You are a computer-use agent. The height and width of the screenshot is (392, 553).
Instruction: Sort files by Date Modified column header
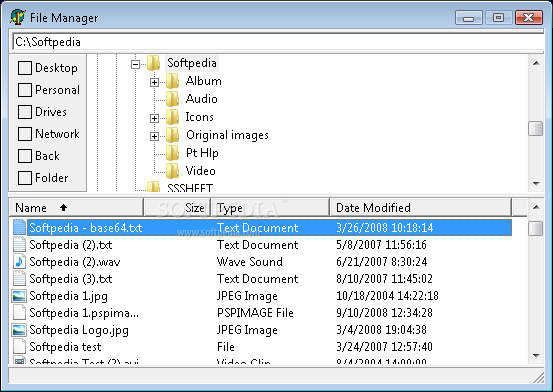tap(420, 207)
